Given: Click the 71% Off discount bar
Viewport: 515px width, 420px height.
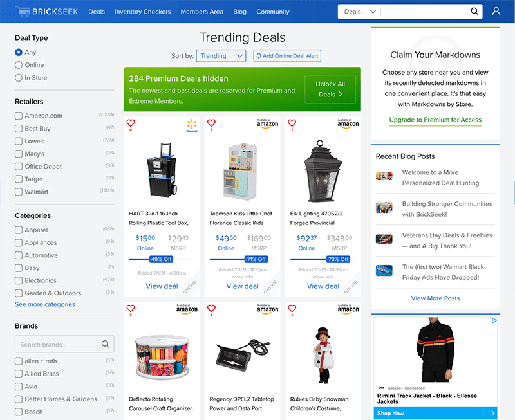Looking at the screenshot, I should coord(256,259).
